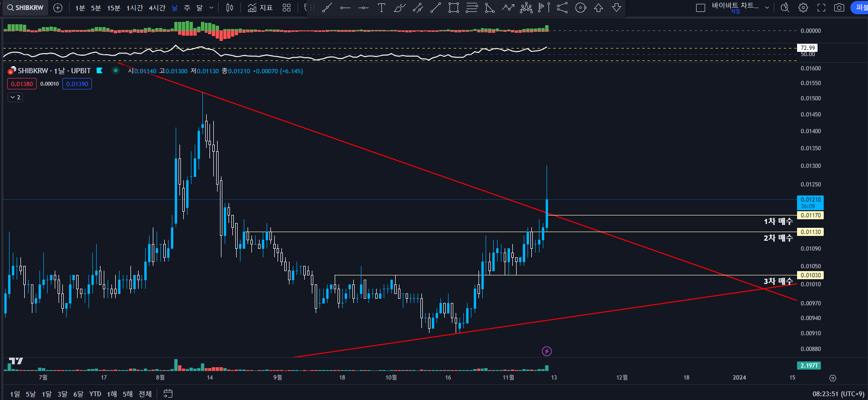Open chart settings gear icon
This screenshot has height=400, width=868.
[x=803, y=8]
